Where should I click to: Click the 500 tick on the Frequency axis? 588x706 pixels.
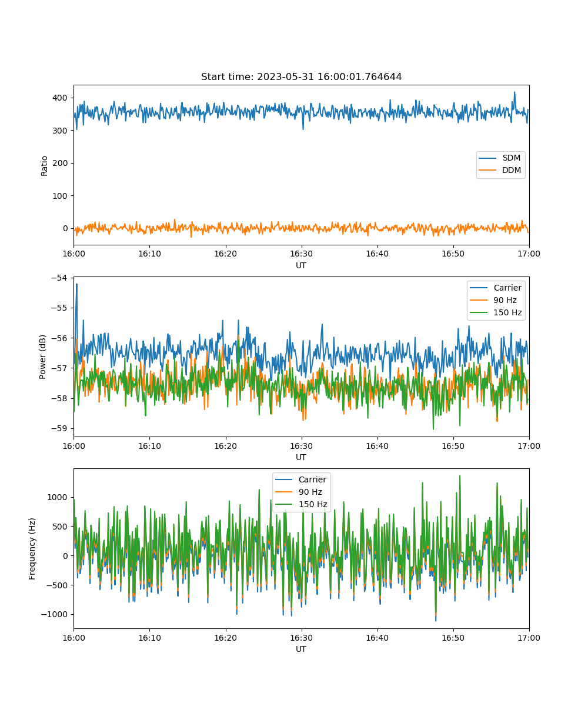61,527
